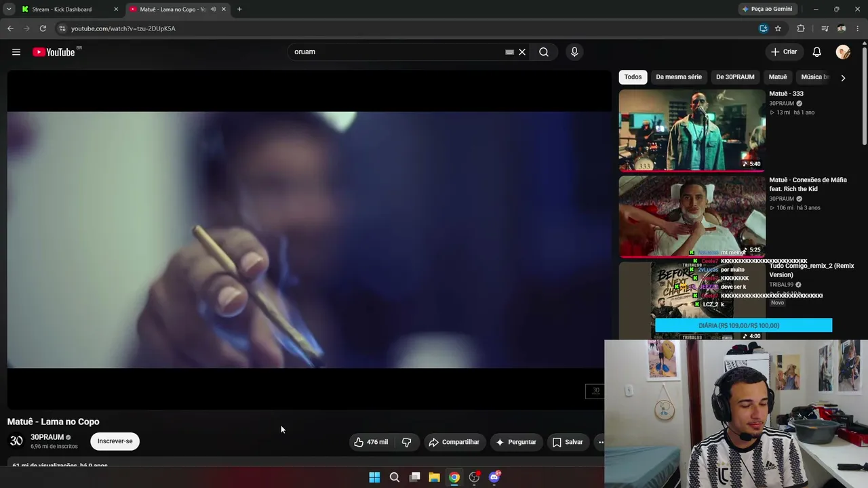This screenshot has width=868, height=488.
Task: Ask about the video with Perguntar
Action: (x=516, y=442)
